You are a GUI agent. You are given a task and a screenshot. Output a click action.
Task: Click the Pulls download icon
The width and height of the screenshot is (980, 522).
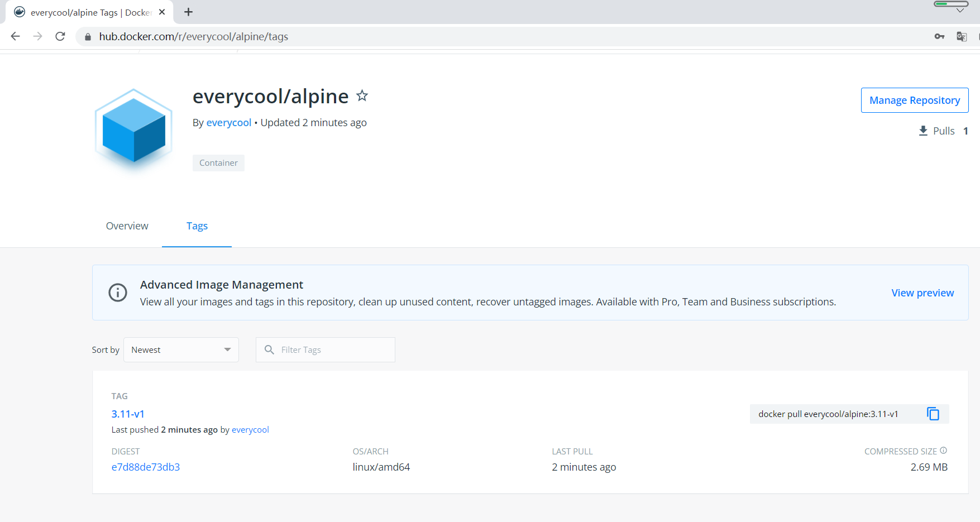coord(923,131)
